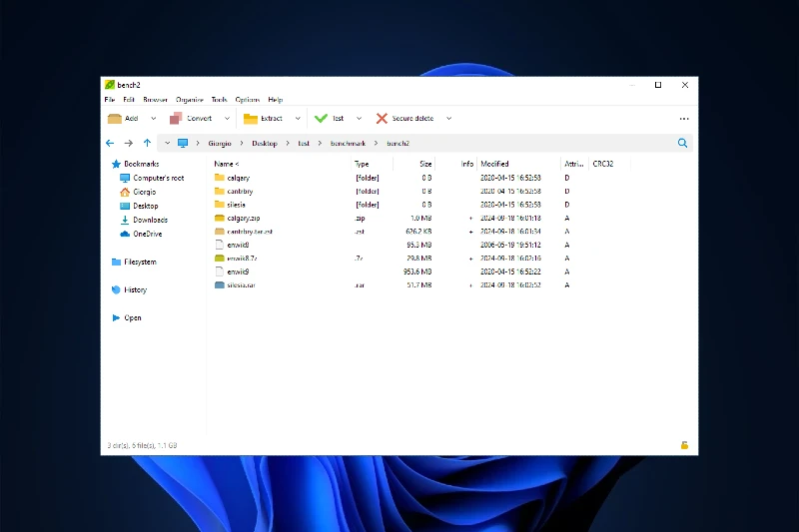Open the path history dropdown chevron

pos(167,143)
